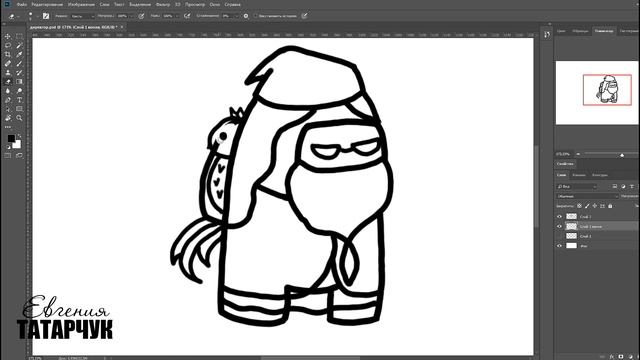Open the Flow value dropdown
This screenshot has width=640, height=360.
pyautogui.click(x=177, y=16)
